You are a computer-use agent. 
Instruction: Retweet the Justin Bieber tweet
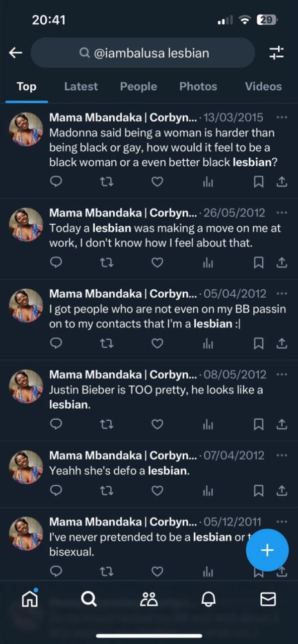tap(106, 424)
